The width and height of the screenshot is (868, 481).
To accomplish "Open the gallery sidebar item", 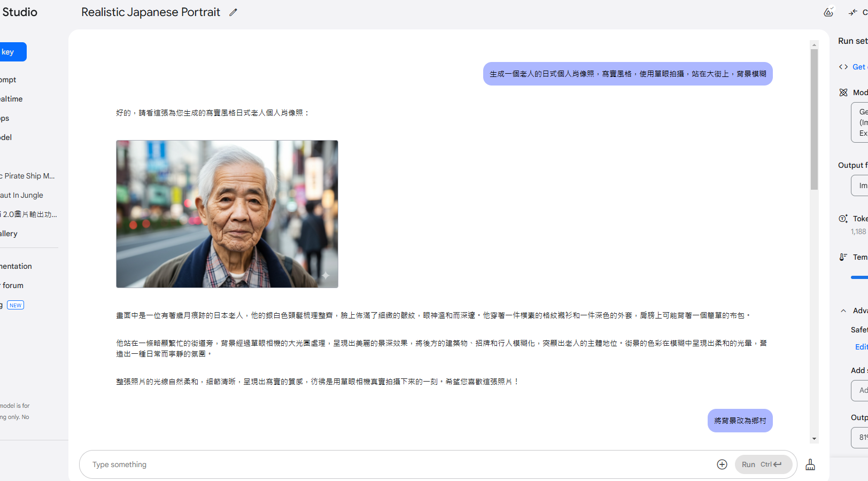I will (9, 234).
